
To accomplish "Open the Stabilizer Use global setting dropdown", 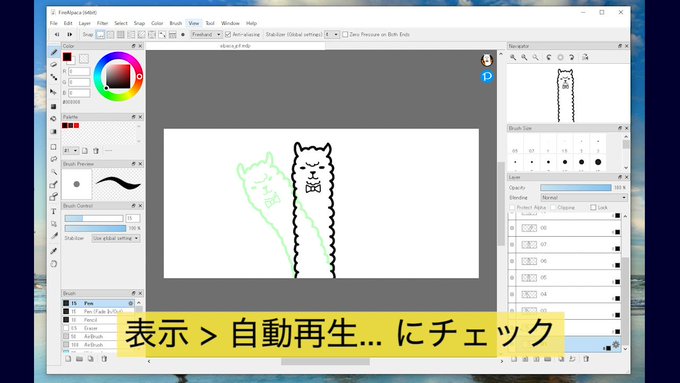I will [116, 238].
